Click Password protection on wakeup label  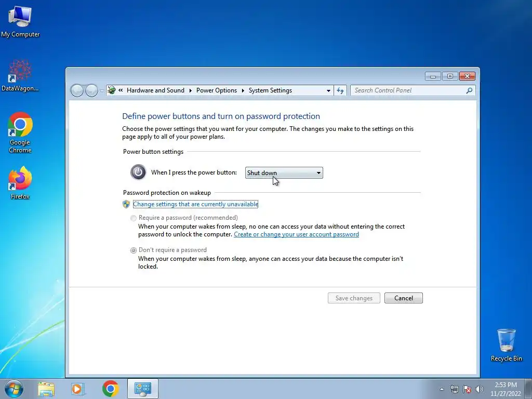(x=167, y=193)
